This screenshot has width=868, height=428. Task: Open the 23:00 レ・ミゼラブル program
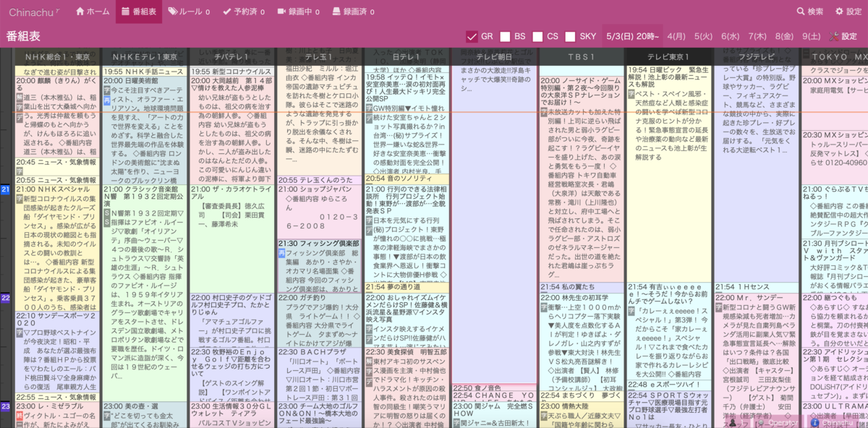click(58, 415)
